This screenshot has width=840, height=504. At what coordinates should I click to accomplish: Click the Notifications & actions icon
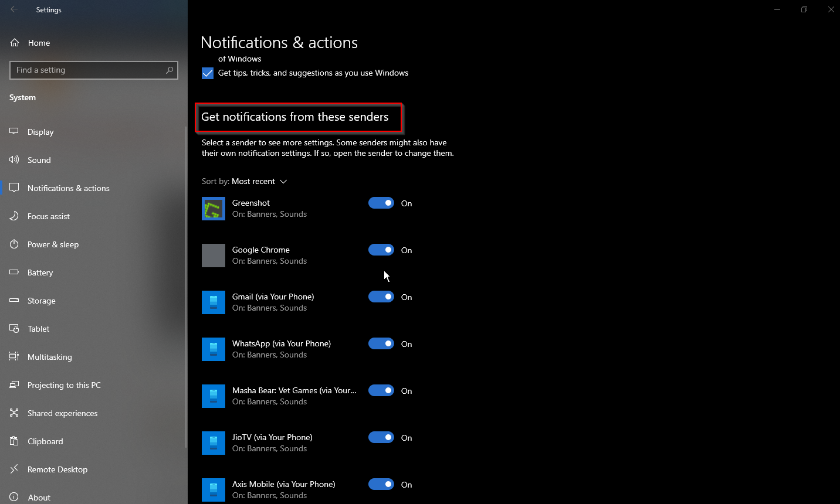14,188
